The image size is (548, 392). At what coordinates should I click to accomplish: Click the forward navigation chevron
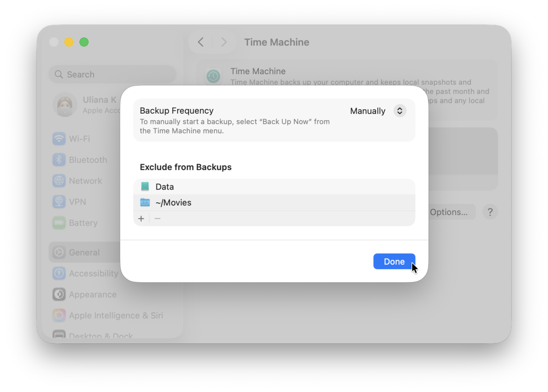click(224, 42)
